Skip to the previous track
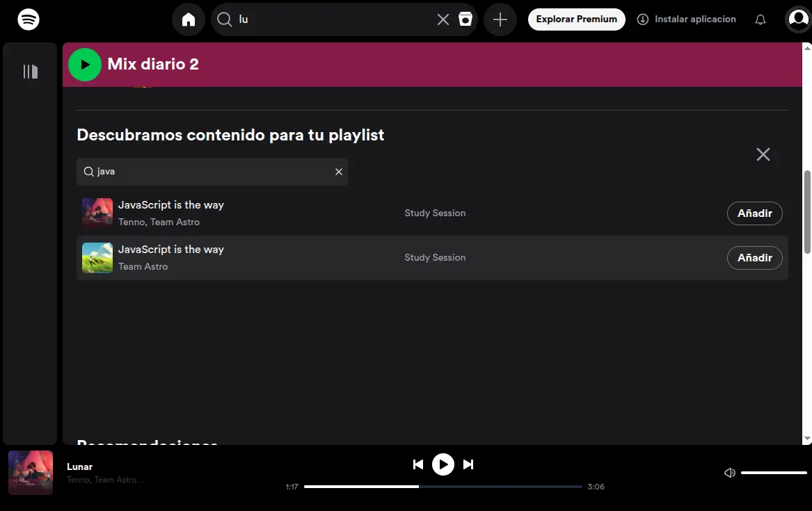Image resolution: width=812 pixels, height=511 pixels. tap(418, 464)
